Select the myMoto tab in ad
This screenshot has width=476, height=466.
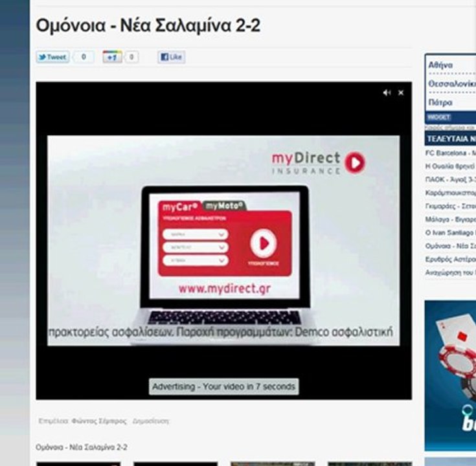coord(224,206)
